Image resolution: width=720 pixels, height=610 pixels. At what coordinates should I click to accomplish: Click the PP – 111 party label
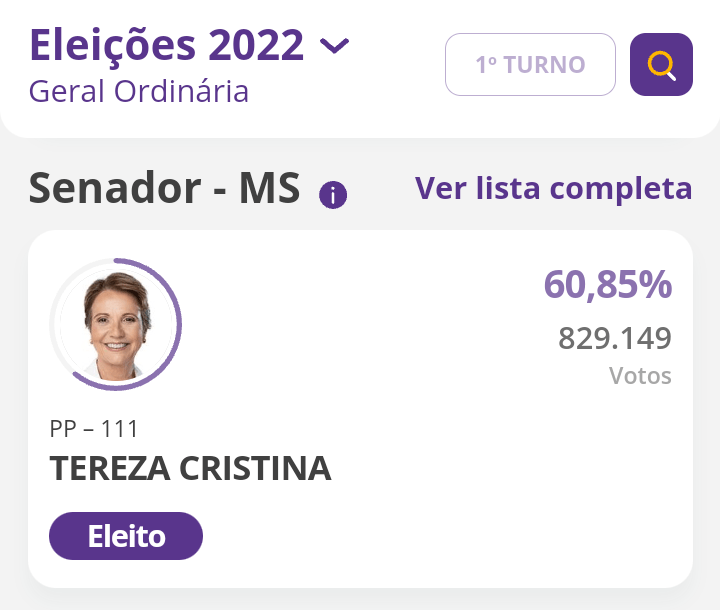(94, 429)
